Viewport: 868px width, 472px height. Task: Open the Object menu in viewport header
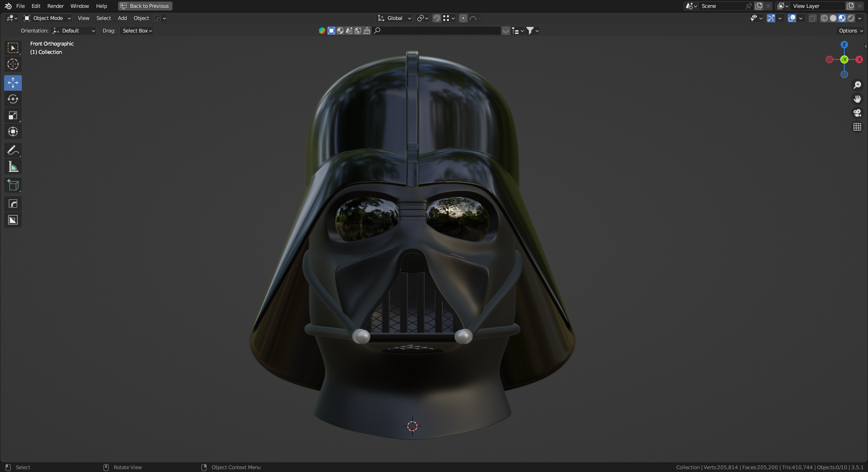[141, 18]
